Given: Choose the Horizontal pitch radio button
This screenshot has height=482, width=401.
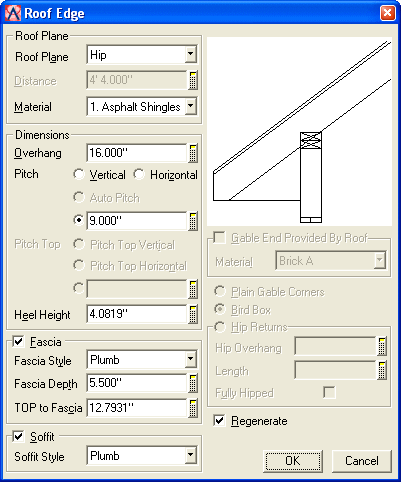Looking at the screenshot, I should (x=139, y=174).
